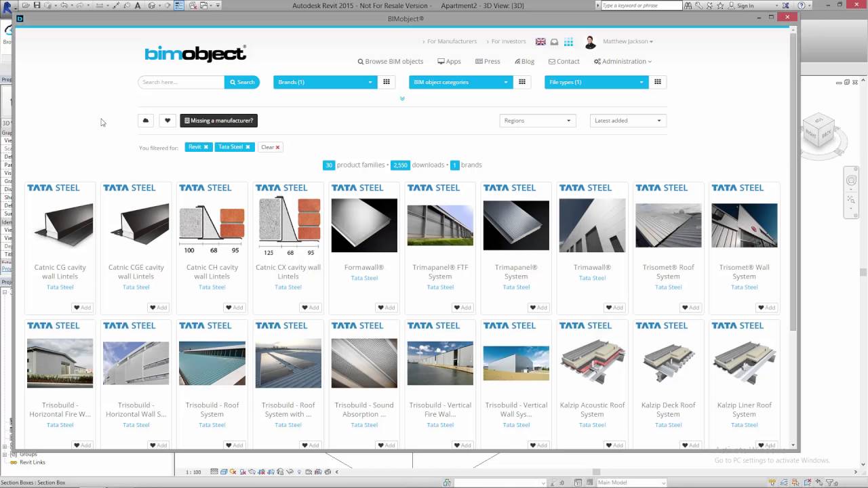Image resolution: width=868 pixels, height=488 pixels.
Task: Click the Zoom tool icon on navigation bar
Action: pyautogui.click(x=851, y=199)
